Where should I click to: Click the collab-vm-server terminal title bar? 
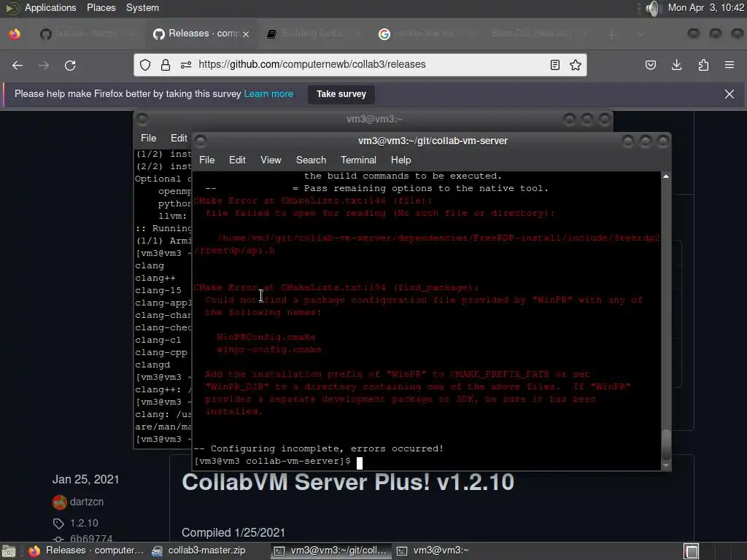pos(433,141)
